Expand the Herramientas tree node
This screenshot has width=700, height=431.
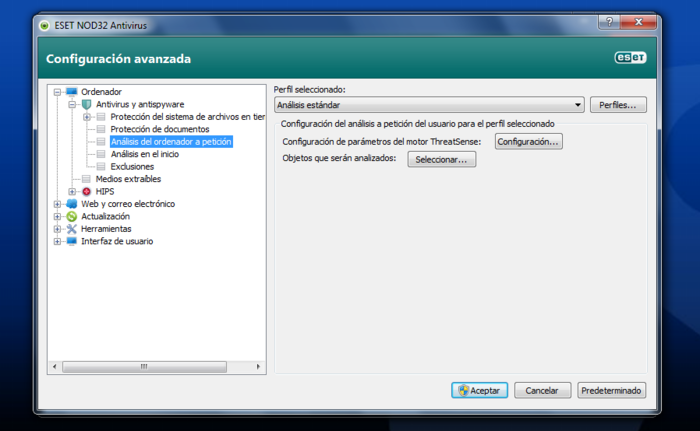pos(57,229)
